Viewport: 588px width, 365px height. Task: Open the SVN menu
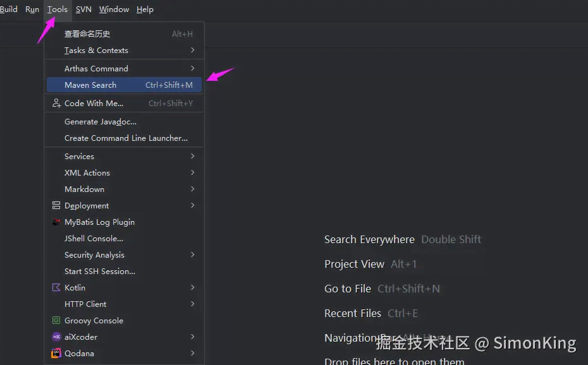(x=83, y=9)
